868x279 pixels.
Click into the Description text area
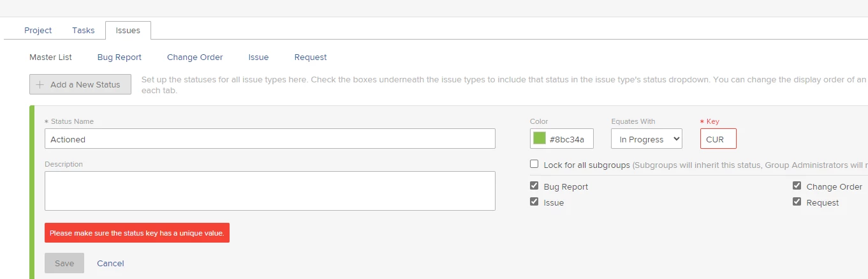point(270,191)
